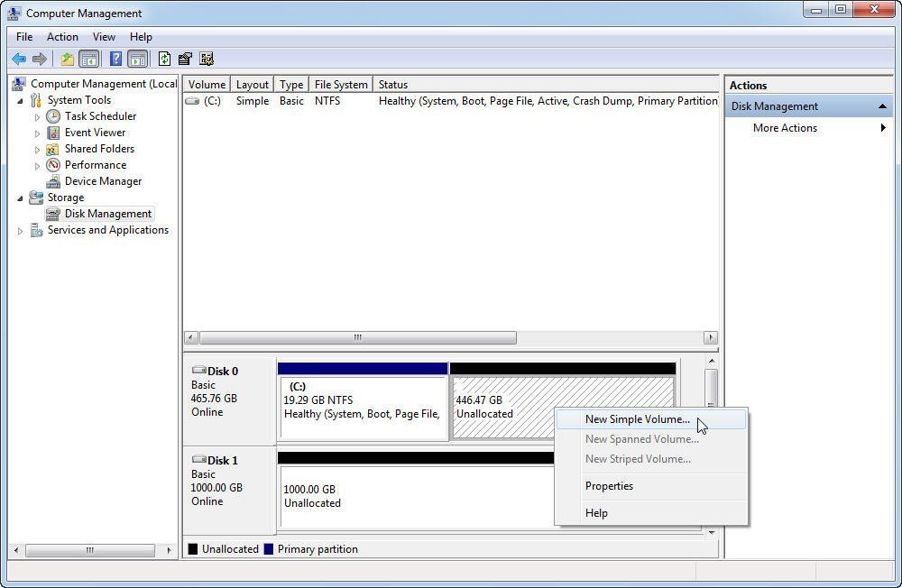Expand the Performance node

(37, 166)
